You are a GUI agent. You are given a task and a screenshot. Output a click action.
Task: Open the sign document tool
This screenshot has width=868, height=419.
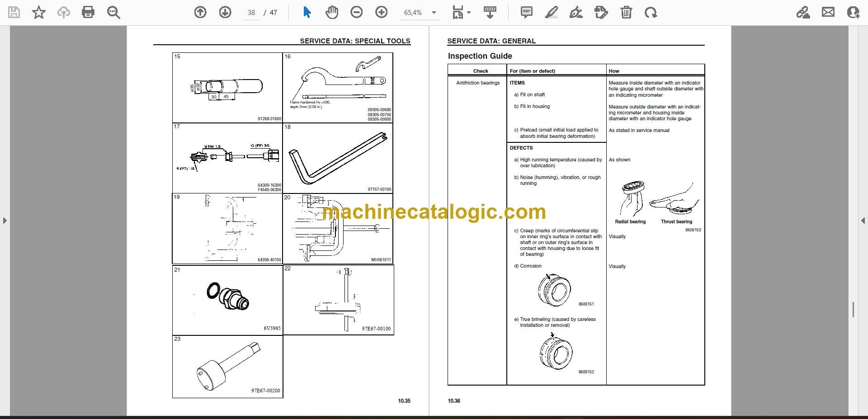pos(576,13)
